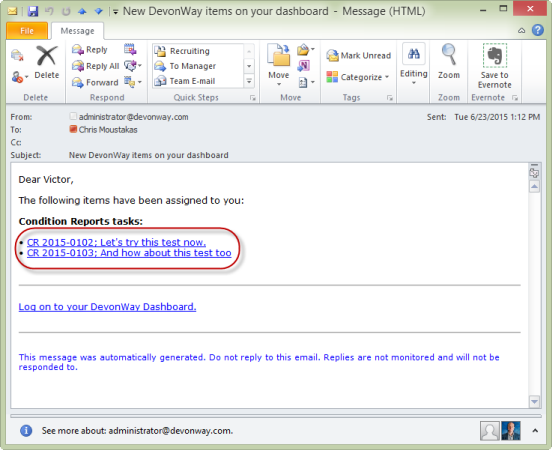Minimize the ribbon using the caret icon
The height and width of the screenshot is (450, 552).
[x=521, y=31]
